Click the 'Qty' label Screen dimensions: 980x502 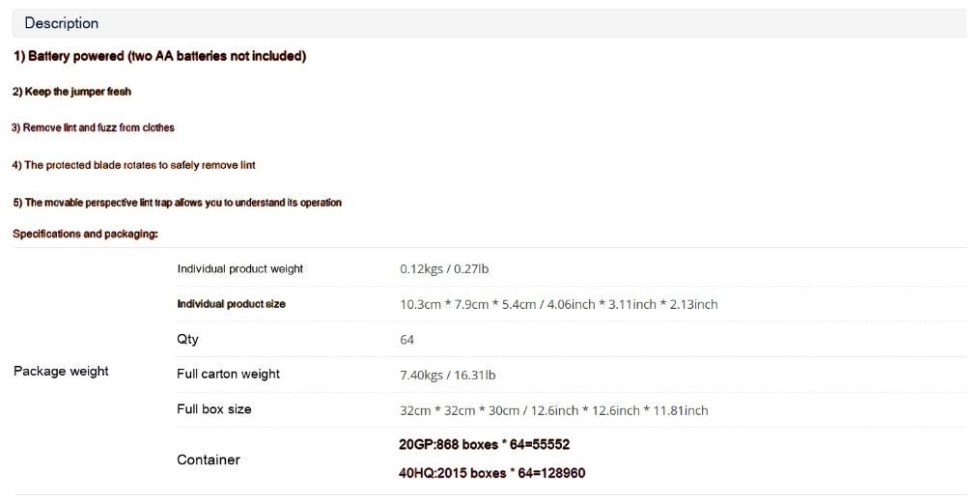tap(187, 339)
